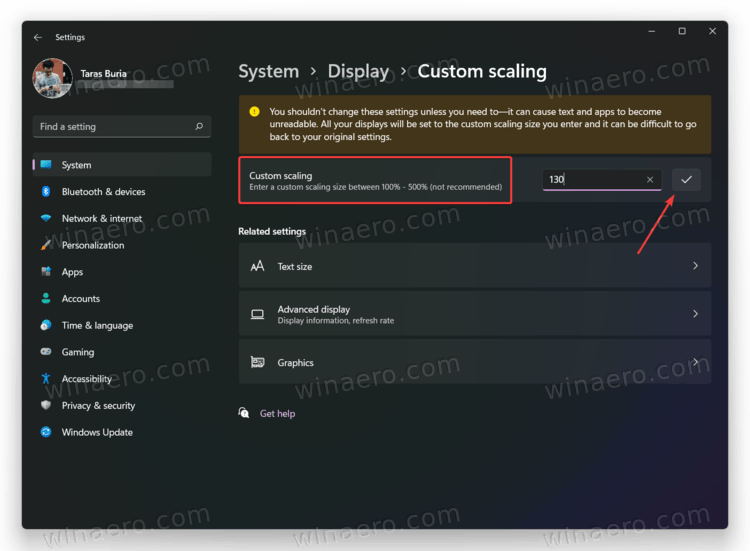Apply scaling with the checkmark button
The width and height of the screenshot is (750, 551).
[x=686, y=180]
